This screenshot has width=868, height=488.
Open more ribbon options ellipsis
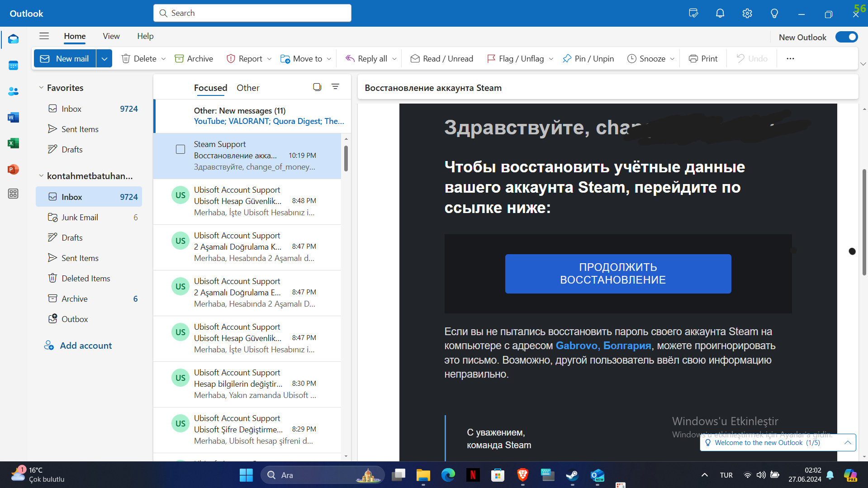(790, 58)
